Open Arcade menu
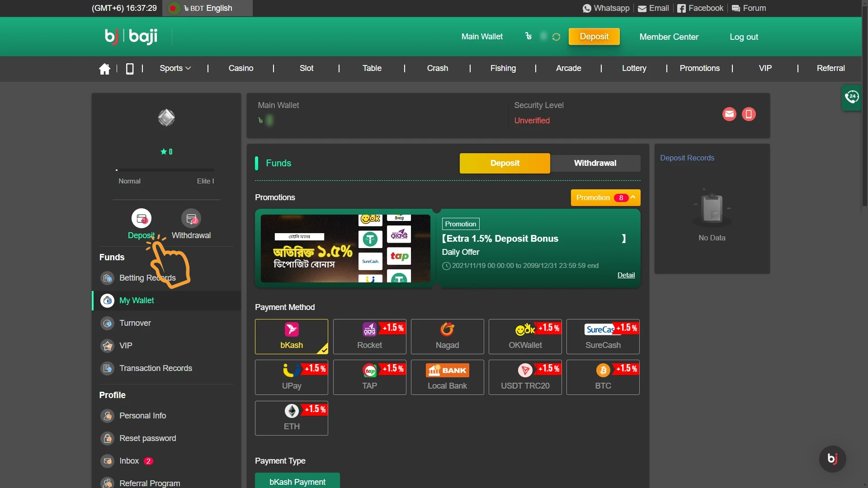The height and width of the screenshot is (488, 868). point(569,68)
